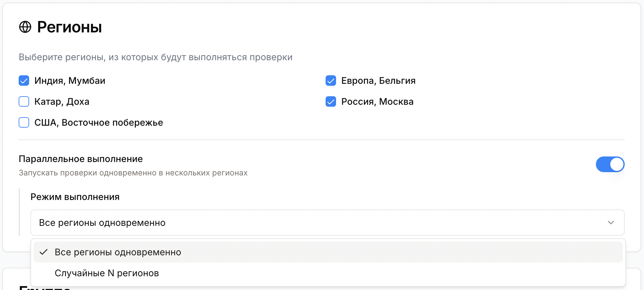The image size is (644, 290).
Task: Click the checkmark icon beside Все регионы одновременно
Action: click(x=44, y=252)
